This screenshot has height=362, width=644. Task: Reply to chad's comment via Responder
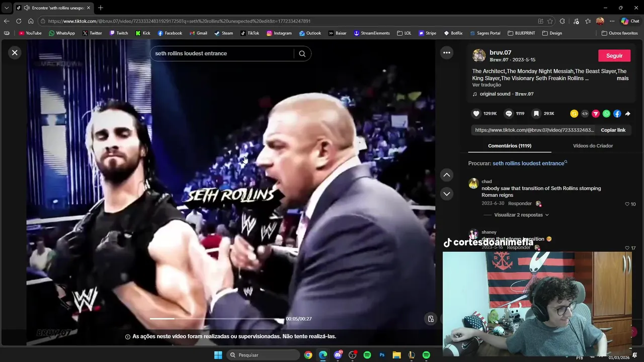click(x=520, y=204)
